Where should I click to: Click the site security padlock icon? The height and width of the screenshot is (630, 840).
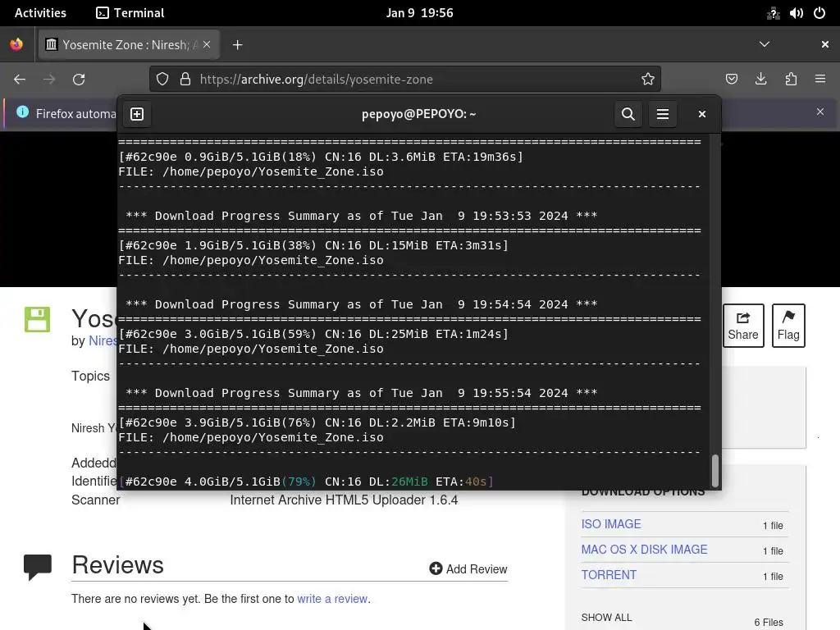coord(185,80)
